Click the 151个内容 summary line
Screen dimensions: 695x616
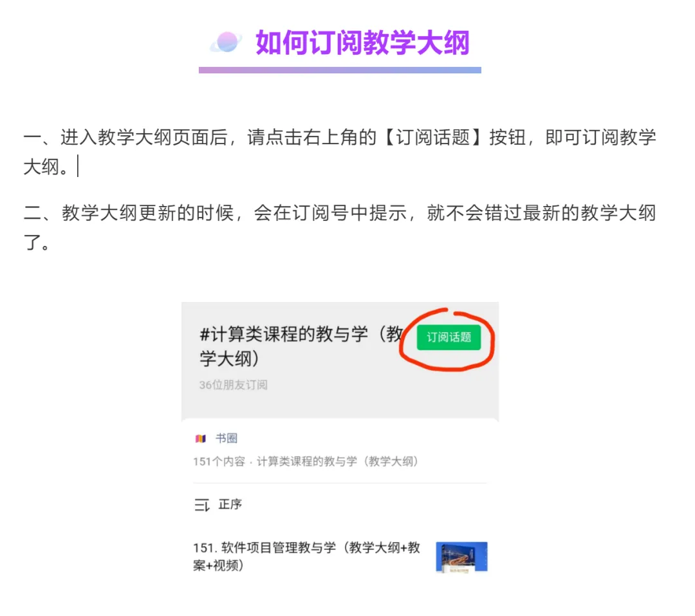coord(306,462)
